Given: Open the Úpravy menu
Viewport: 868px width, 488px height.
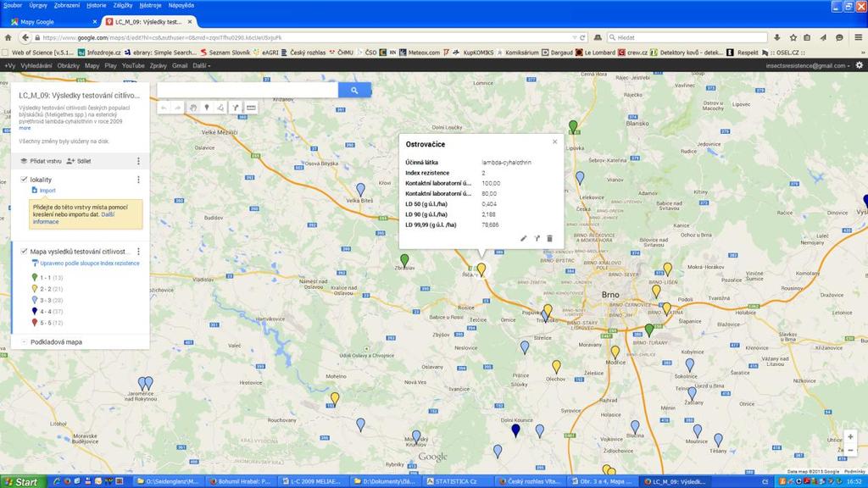Looking at the screenshot, I should click(x=38, y=5).
